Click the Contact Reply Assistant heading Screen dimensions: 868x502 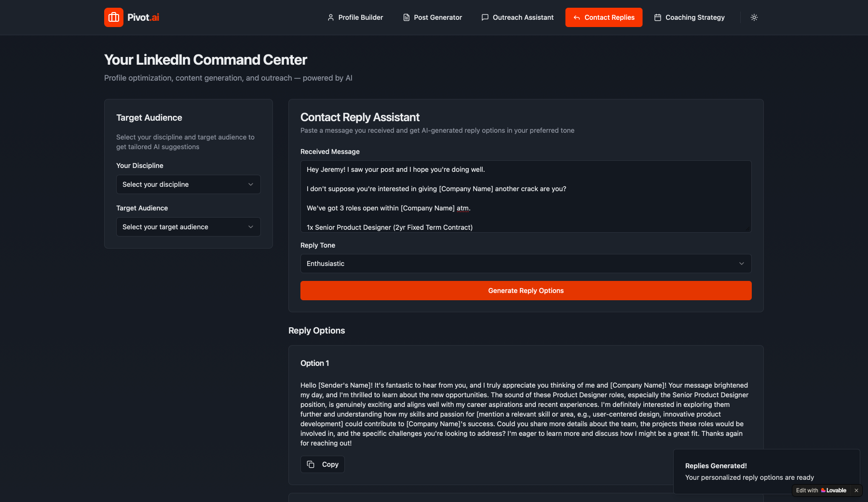(x=360, y=117)
